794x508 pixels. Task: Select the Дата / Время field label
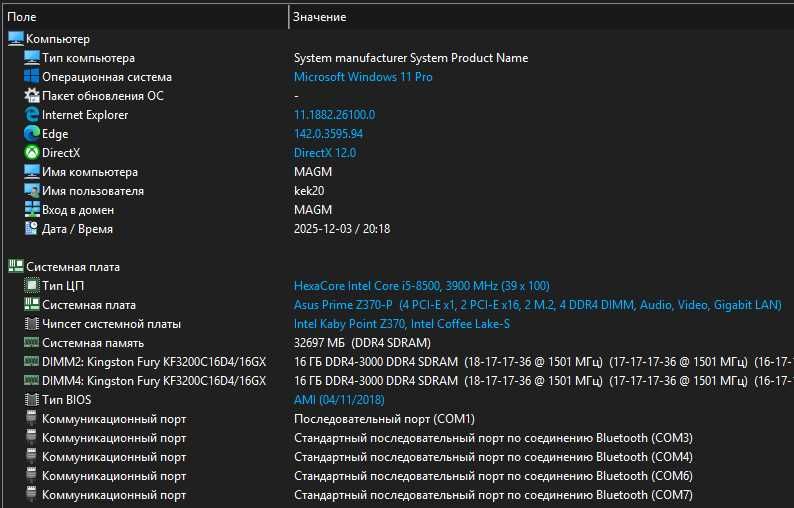point(77,229)
